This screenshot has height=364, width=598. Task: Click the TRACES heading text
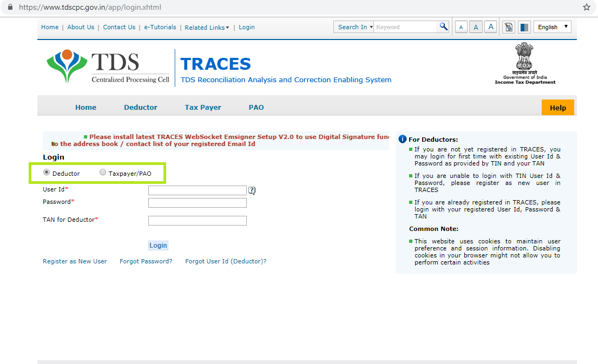(215, 64)
